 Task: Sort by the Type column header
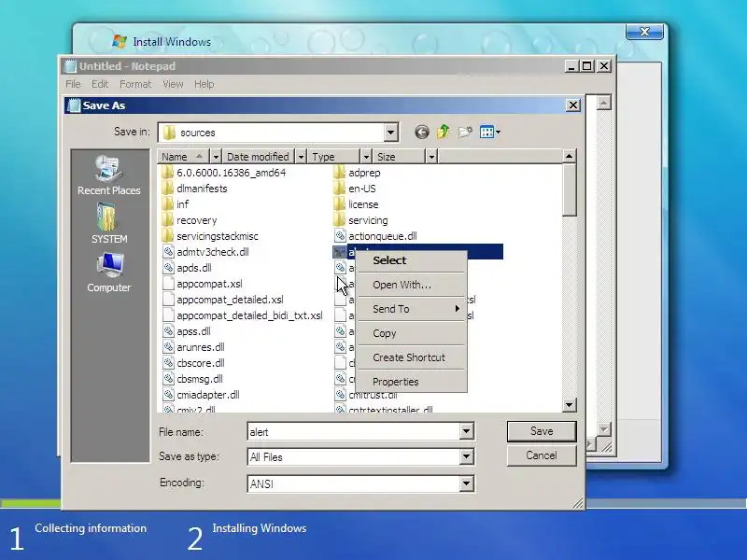click(334, 156)
